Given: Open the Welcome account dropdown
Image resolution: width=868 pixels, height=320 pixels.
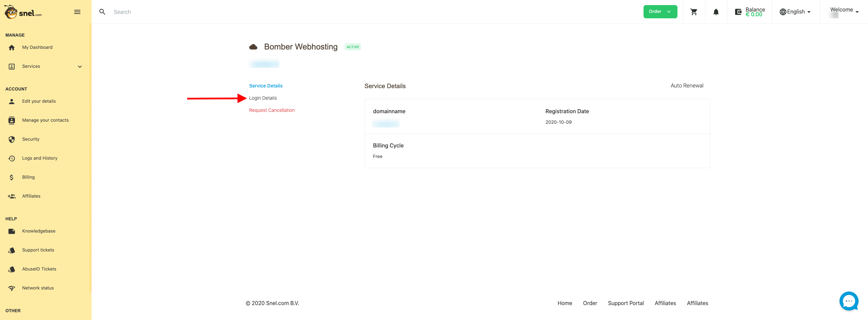Looking at the screenshot, I should [x=844, y=12].
